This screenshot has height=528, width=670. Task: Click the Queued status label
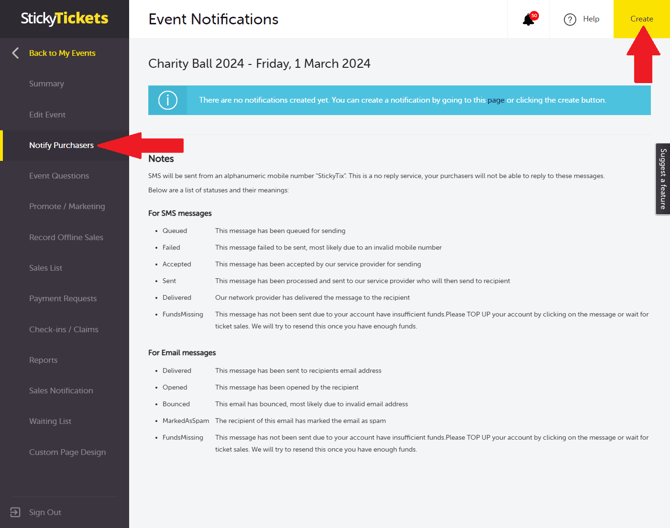tap(175, 231)
